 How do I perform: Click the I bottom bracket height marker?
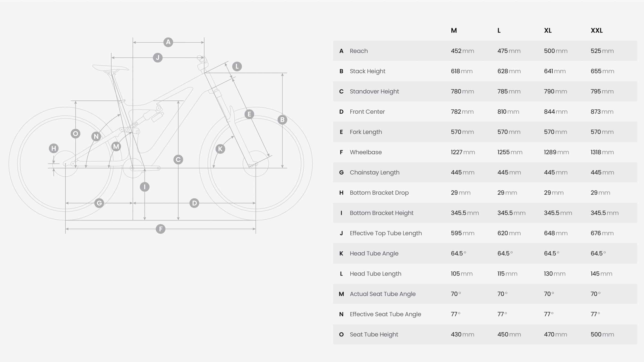[145, 187]
